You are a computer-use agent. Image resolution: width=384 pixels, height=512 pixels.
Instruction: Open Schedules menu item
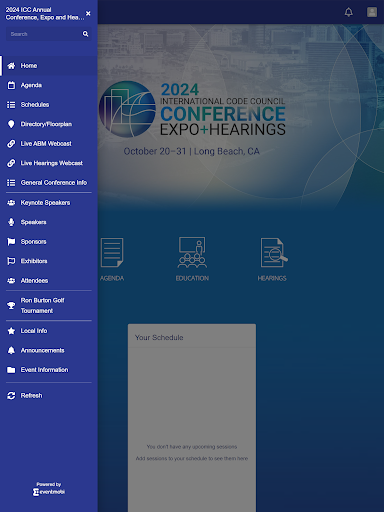[49, 105]
